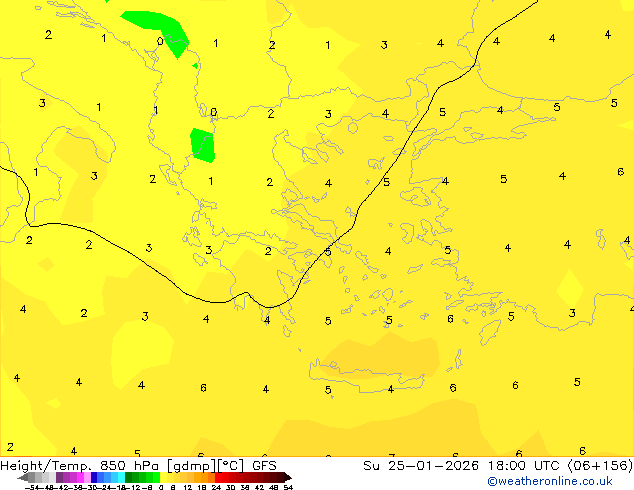This screenshot has width=634, height=490.
Task: Click the "-18" legend value
Action: coord(119,487)
